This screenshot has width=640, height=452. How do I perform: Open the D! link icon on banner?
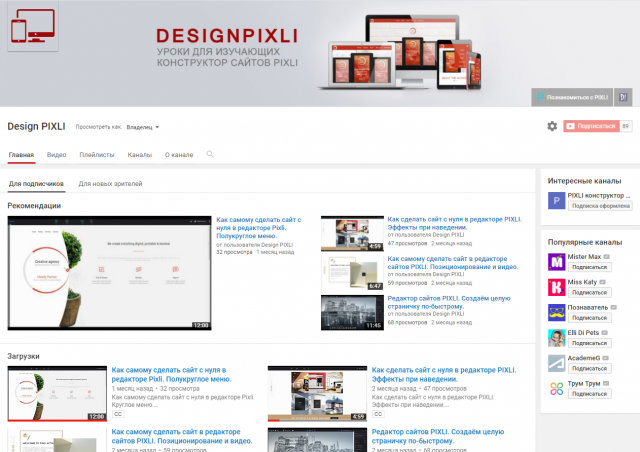623,97
